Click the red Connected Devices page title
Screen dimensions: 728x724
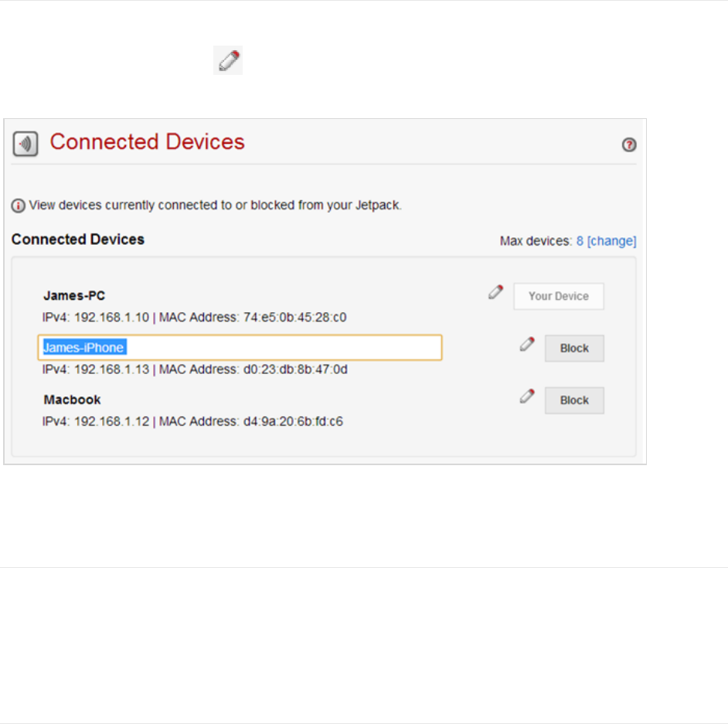[147, 142]
